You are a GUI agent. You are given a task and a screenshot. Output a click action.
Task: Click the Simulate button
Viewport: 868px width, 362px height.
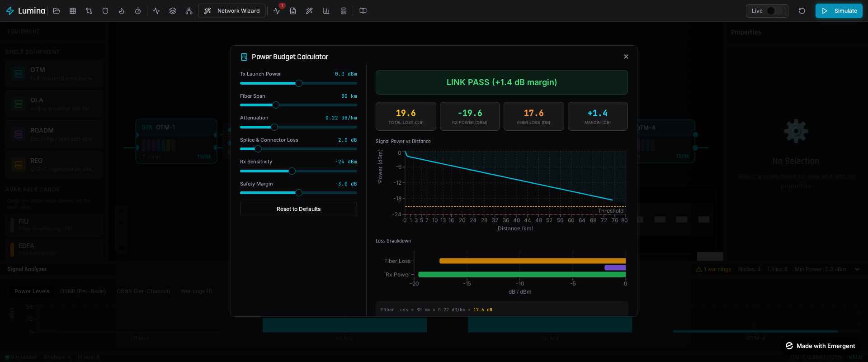[839, 11]
